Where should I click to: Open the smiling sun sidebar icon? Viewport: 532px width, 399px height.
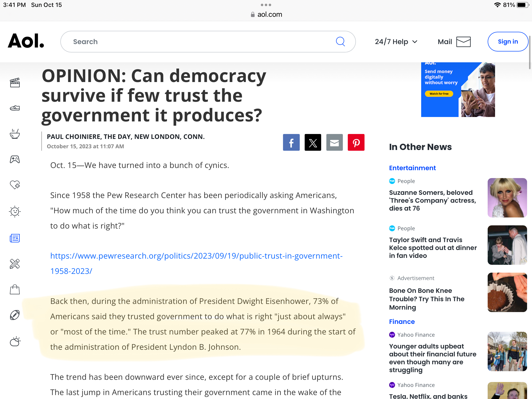pos(15,211)
